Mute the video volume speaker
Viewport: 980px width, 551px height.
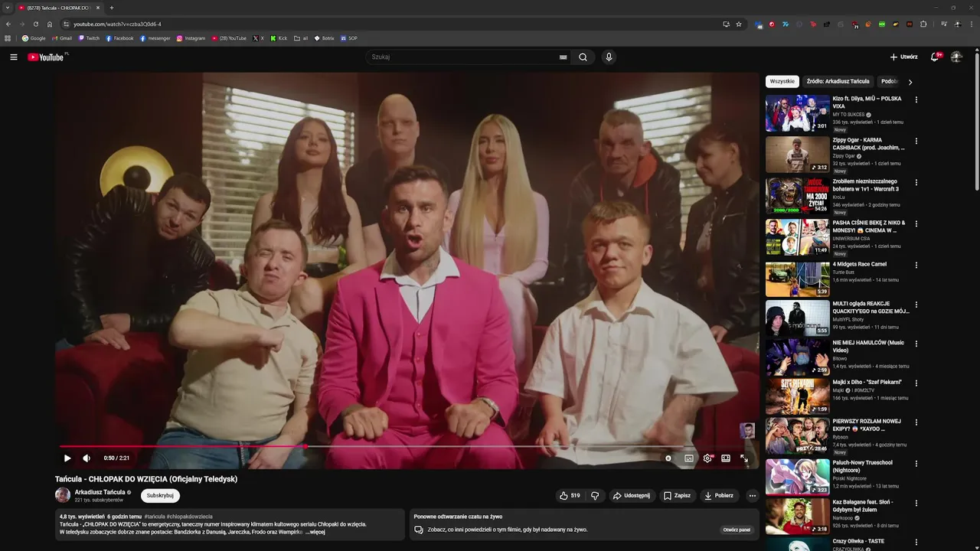(87, 458)
